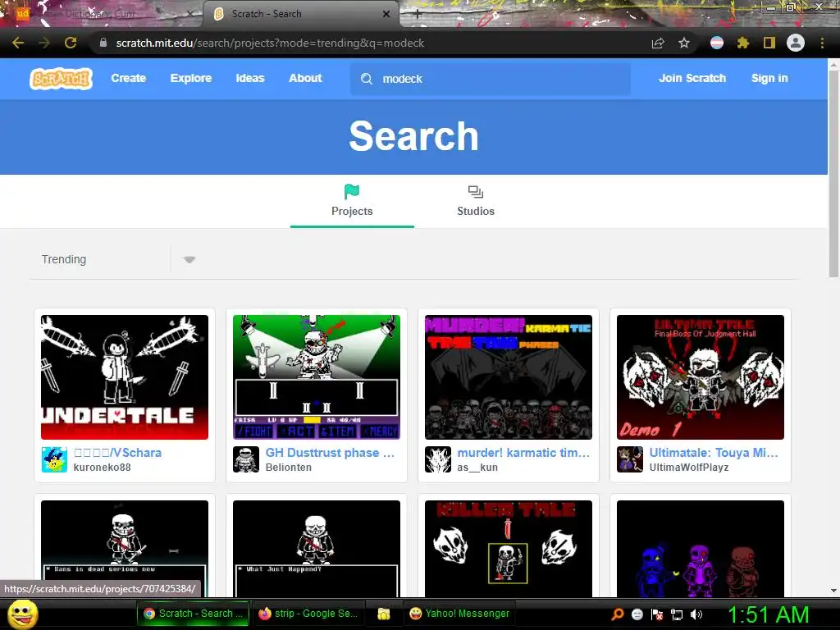Open the three colored Sans project thumbnail
840x630 pixels.
[x=701, y=549]
